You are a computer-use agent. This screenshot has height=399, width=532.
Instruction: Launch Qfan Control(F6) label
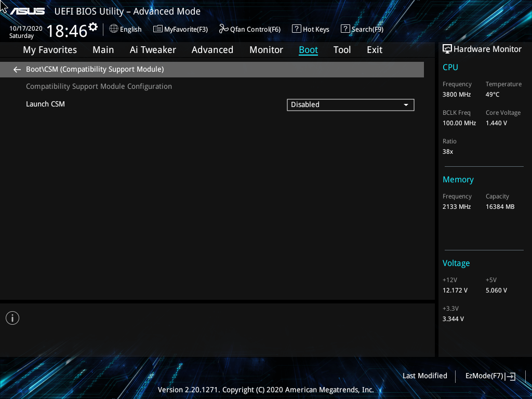coord(255,30)
